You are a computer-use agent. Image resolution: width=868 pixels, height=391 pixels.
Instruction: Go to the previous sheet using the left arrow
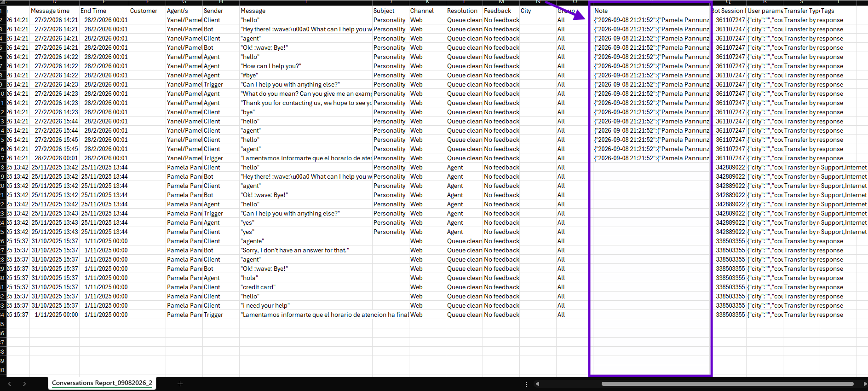coord(10,384)
